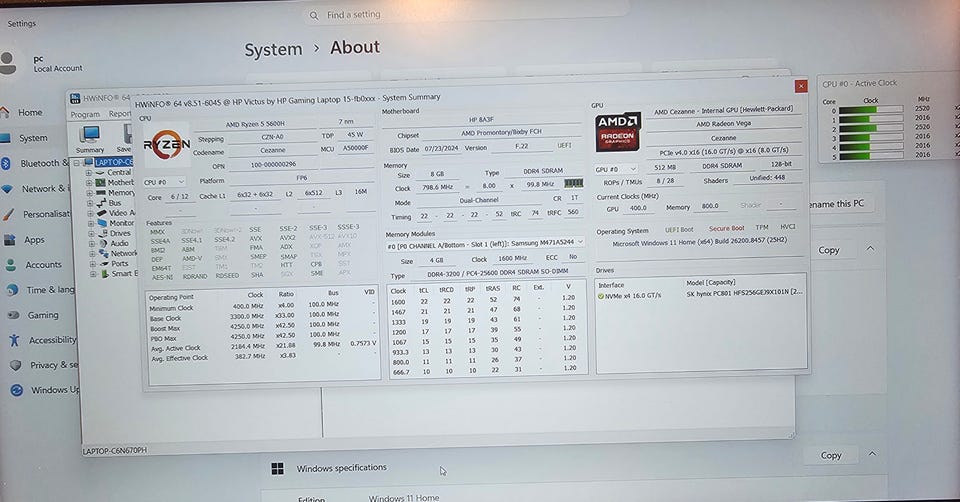Collapse the device specifications chevron beside Copy
Image resolution: width=960 pixels, height=502 pixels.
tap(870, 249)
